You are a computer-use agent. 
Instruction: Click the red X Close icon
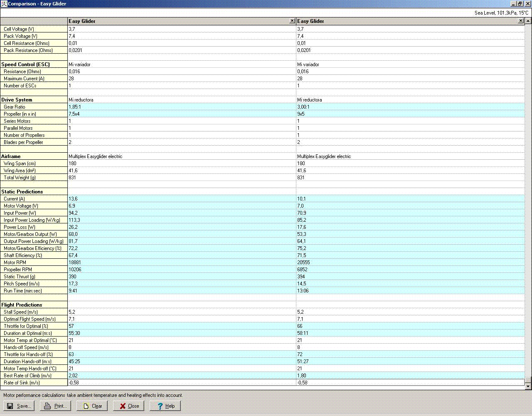123,406
